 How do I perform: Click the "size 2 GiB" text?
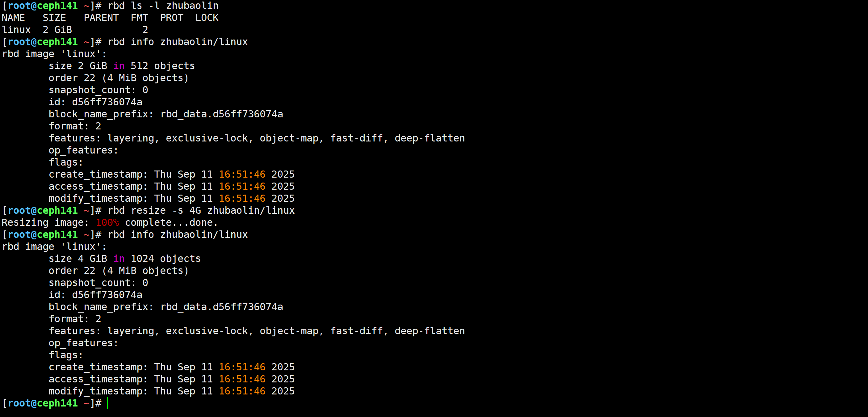(x=78, y=66)
